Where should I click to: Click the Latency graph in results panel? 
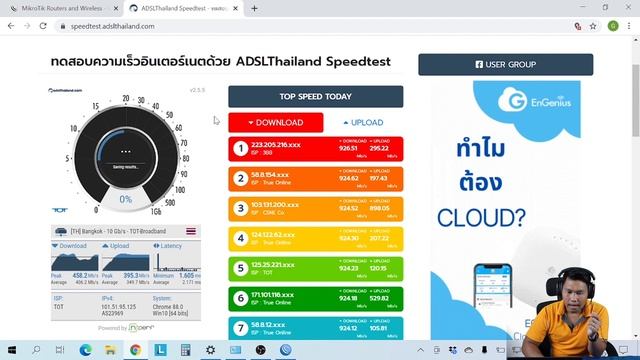coord(177,262)
